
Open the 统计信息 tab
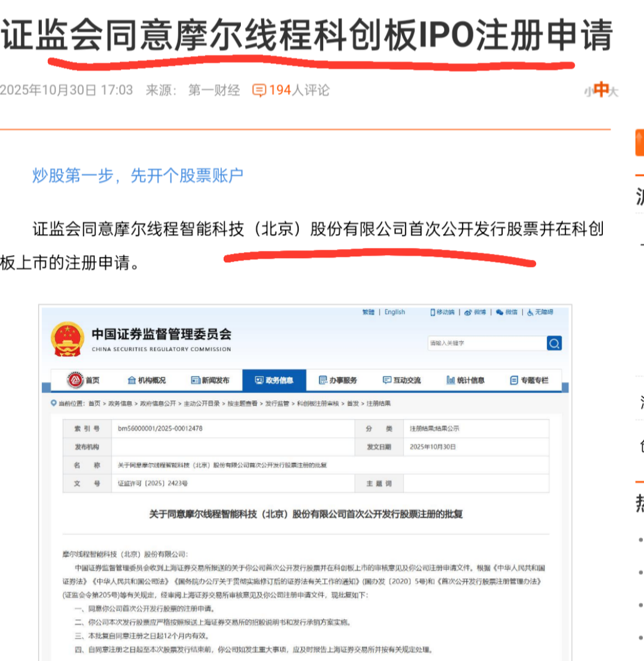pos(465,380)
